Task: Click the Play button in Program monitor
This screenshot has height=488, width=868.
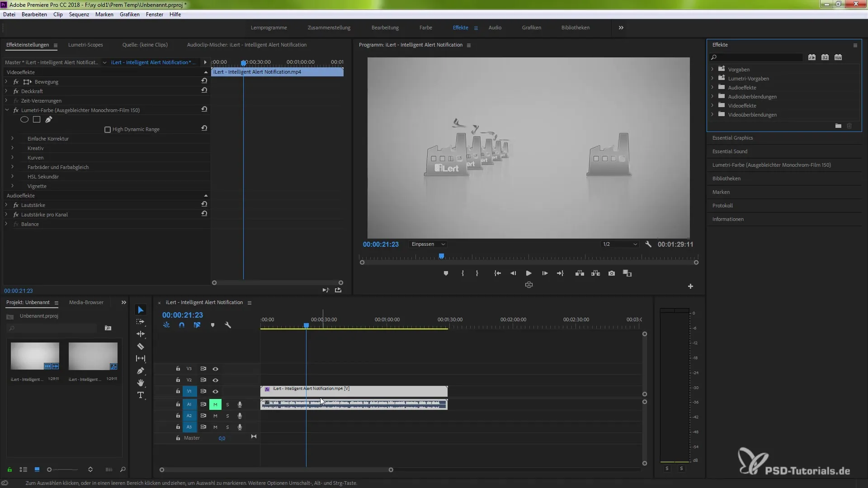Action: (x=528, y=273)
